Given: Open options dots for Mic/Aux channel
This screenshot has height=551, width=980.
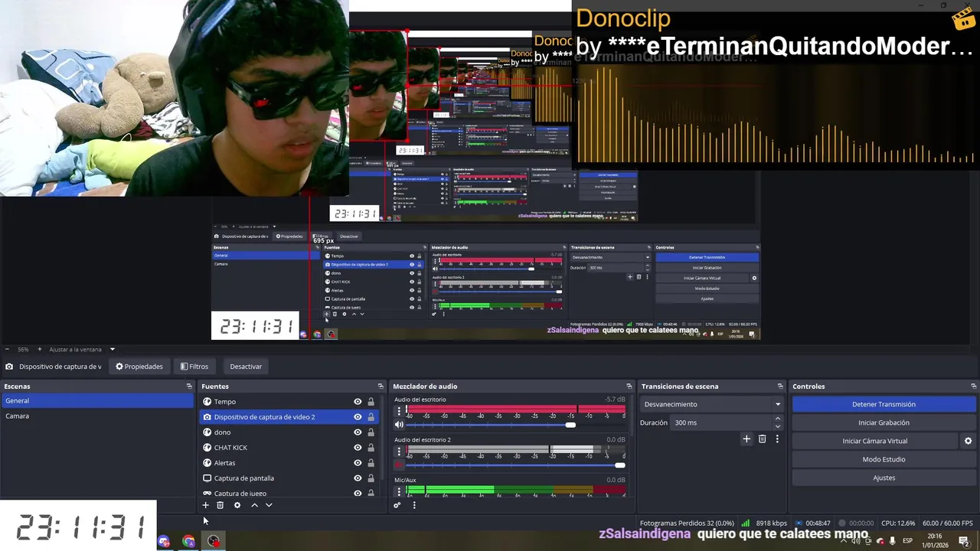Looking at the screenshot, I should click(x=399, y=491).
